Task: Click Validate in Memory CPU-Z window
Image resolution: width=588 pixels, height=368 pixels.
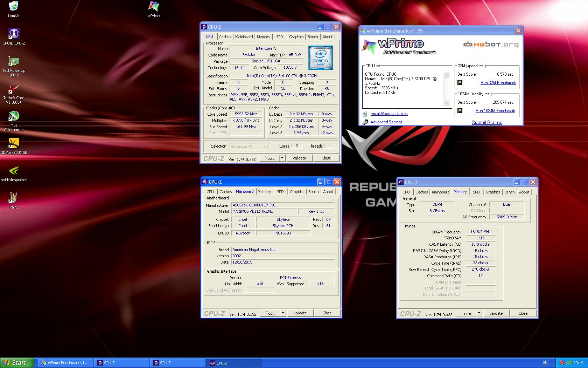Action: point(496,313)
